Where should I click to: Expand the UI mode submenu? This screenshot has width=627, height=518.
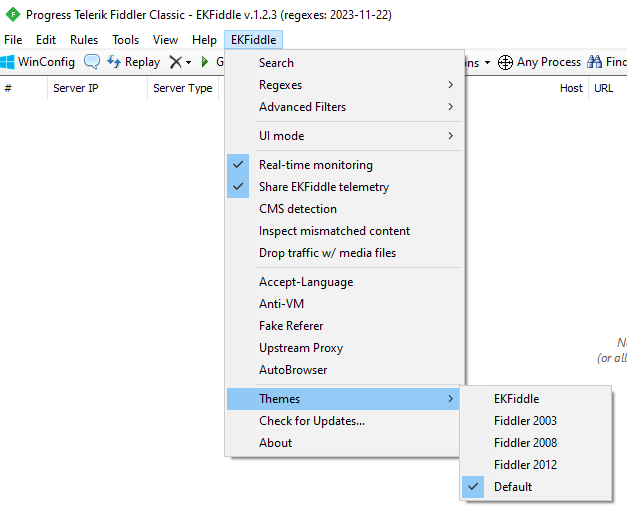(344, 136)
